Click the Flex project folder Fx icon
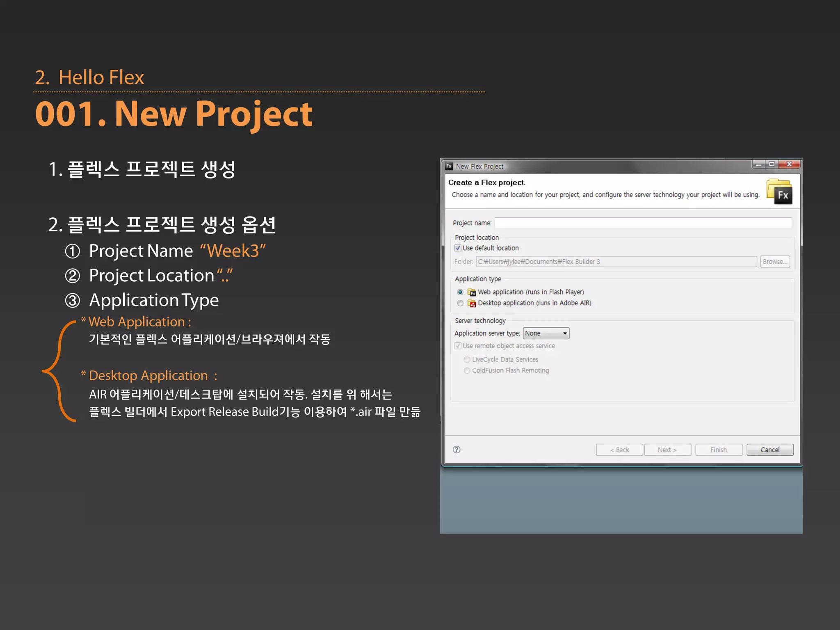Viewport: 840px width, 630px height. point(779,192)
